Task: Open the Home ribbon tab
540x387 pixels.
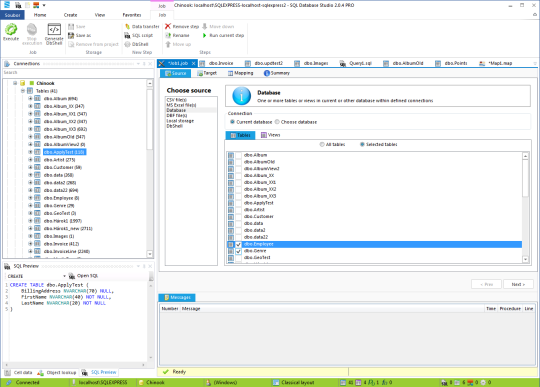Action: click(x=40, y=15)
